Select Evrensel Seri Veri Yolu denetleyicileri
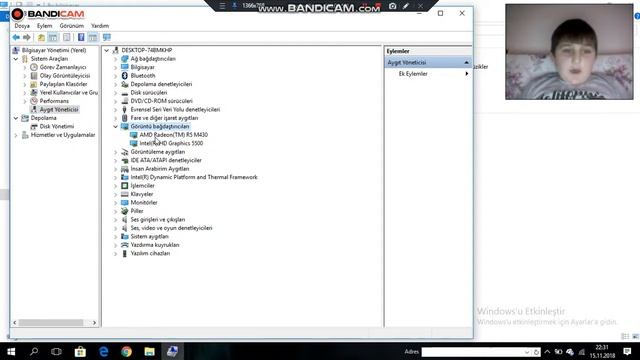 [x=175, y=109]
